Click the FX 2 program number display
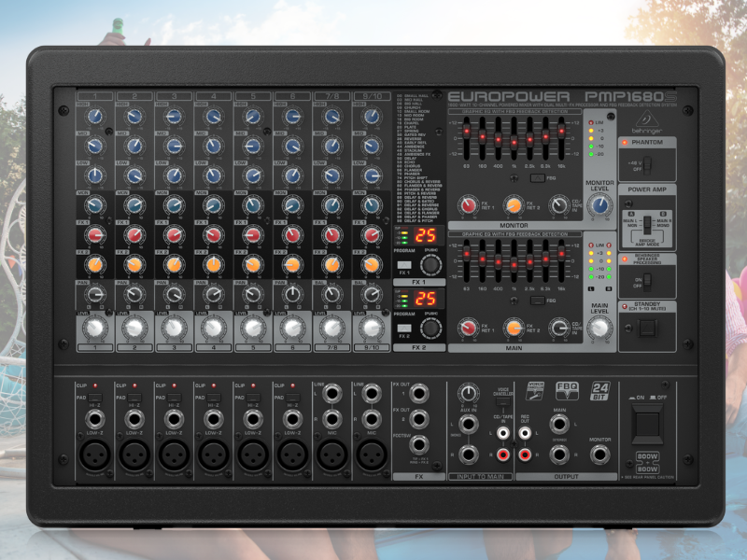 click(426, 299)
